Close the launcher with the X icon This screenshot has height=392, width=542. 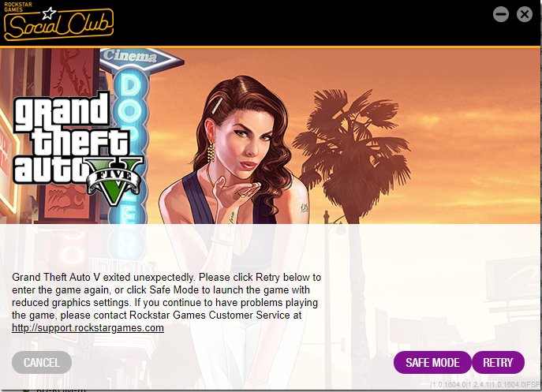tap(525, 14)
